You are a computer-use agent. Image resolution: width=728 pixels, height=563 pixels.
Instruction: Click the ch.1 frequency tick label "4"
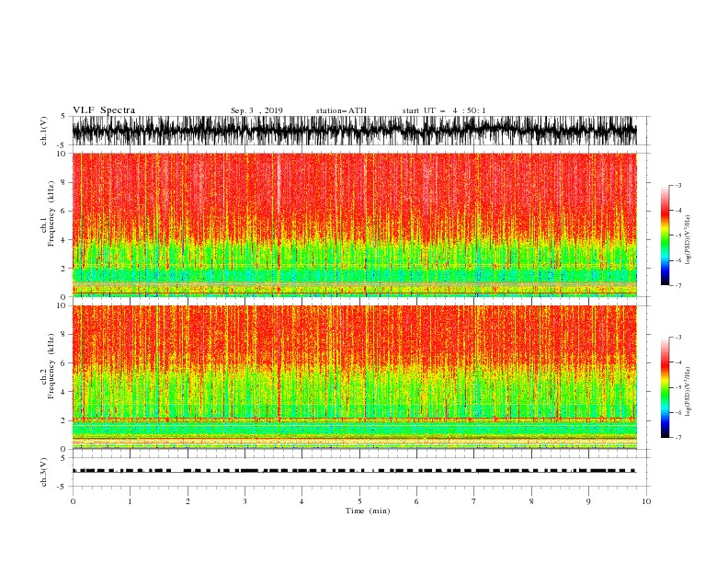(x=63, y=240)
